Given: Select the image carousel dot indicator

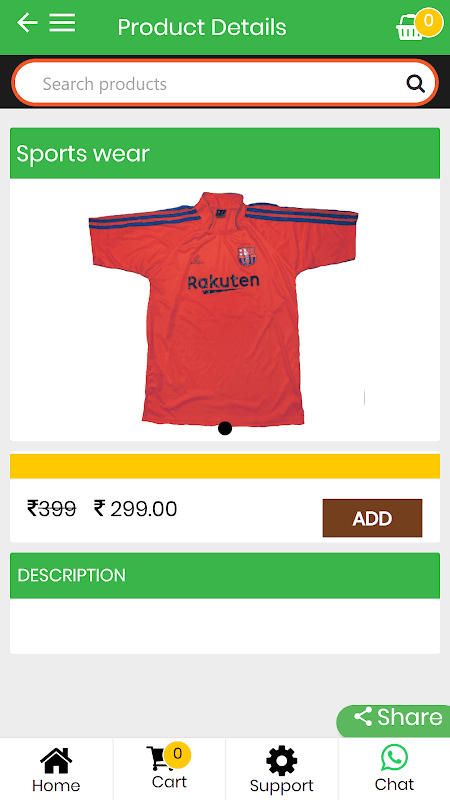Looking at the screenshot, I should (225, 429).
